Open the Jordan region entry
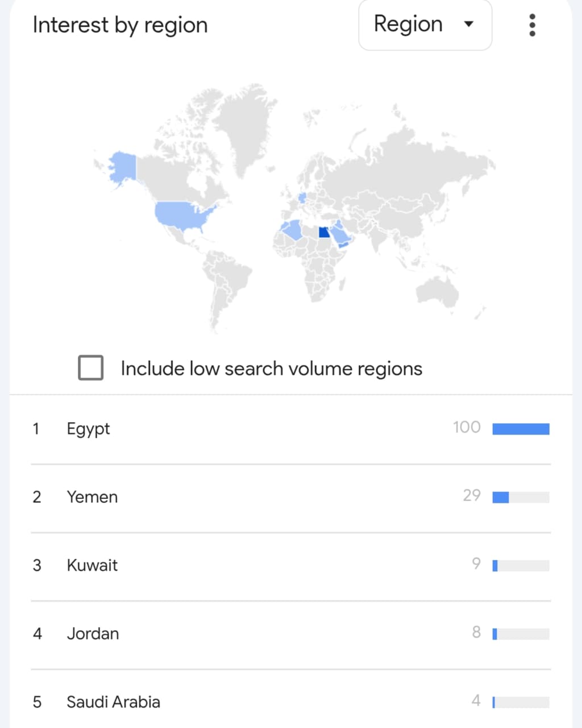582x728 pixels. 93,634
